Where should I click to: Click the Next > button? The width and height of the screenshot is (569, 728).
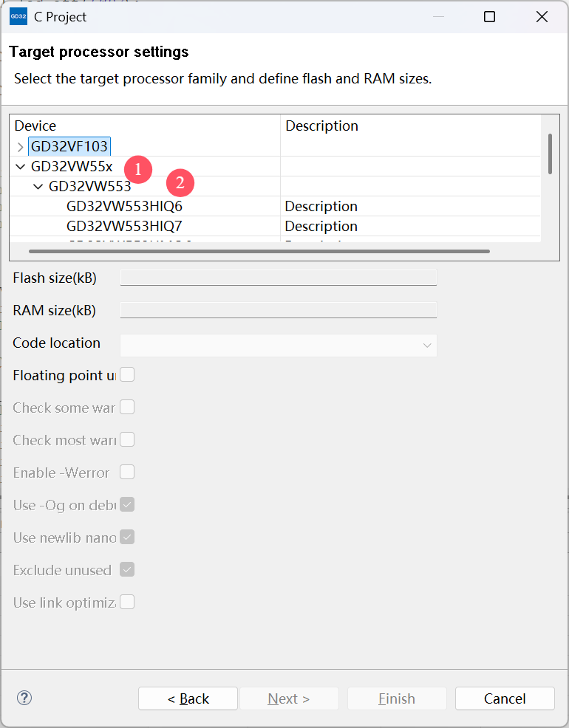pyautogui.click(x=289, y=698)
